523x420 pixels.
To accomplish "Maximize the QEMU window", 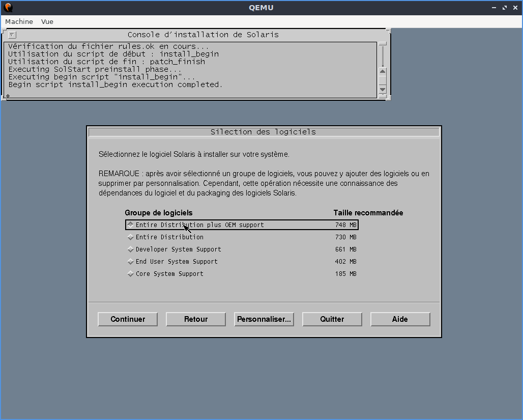I will click(x=505, y=7).
